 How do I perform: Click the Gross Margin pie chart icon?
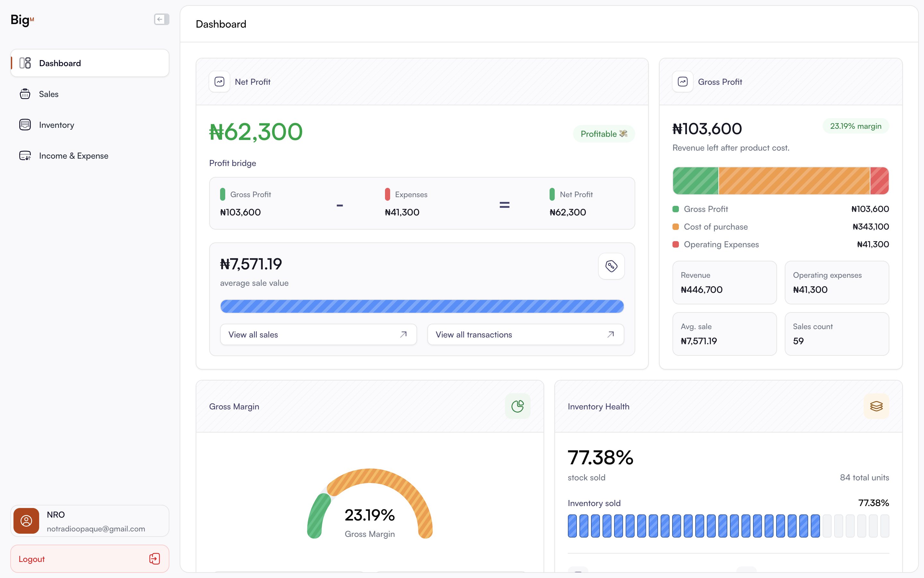point(518,406)
